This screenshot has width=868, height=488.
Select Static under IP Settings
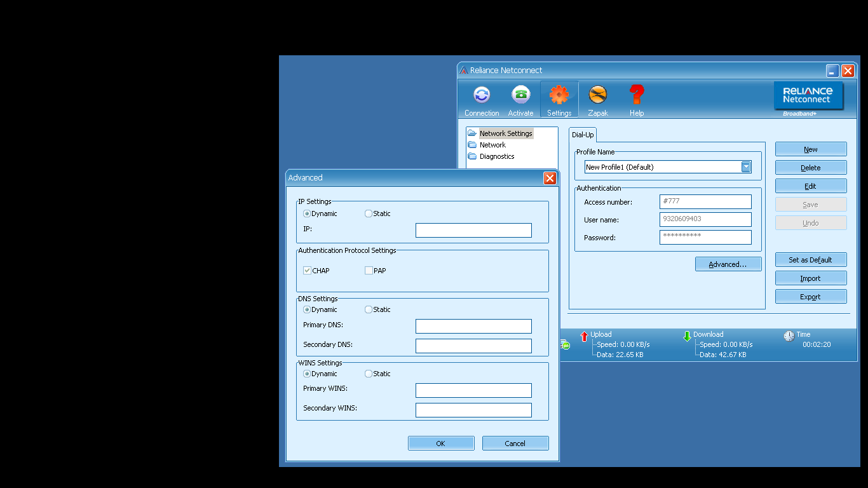coord(369,213)
